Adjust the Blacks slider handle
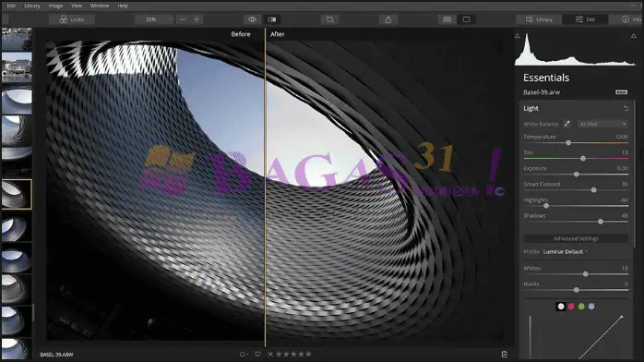This screenshot has height=362, width=644. [577, 290]
